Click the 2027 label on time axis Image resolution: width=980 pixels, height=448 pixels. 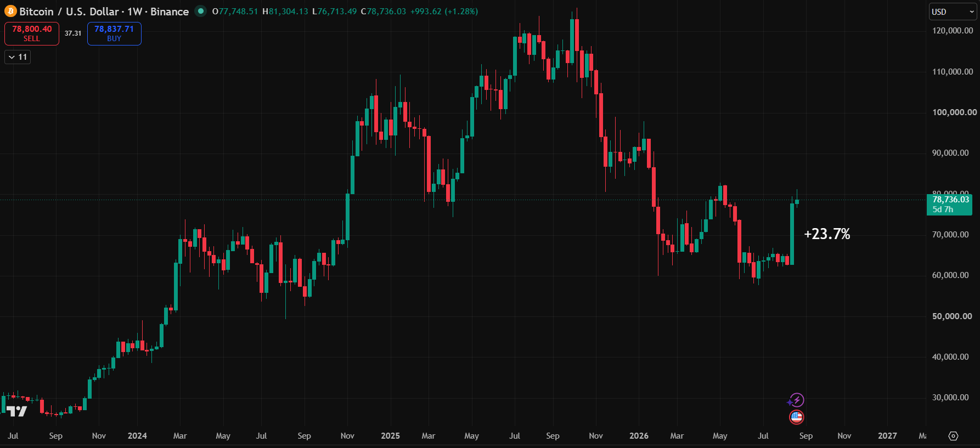tap(887, 436)
